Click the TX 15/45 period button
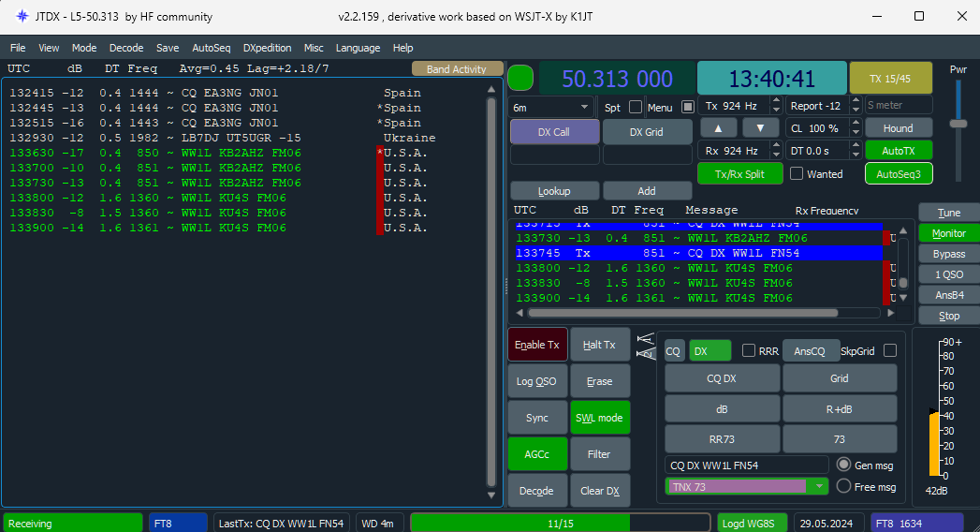980x532 pixels. tap(890, 78)
